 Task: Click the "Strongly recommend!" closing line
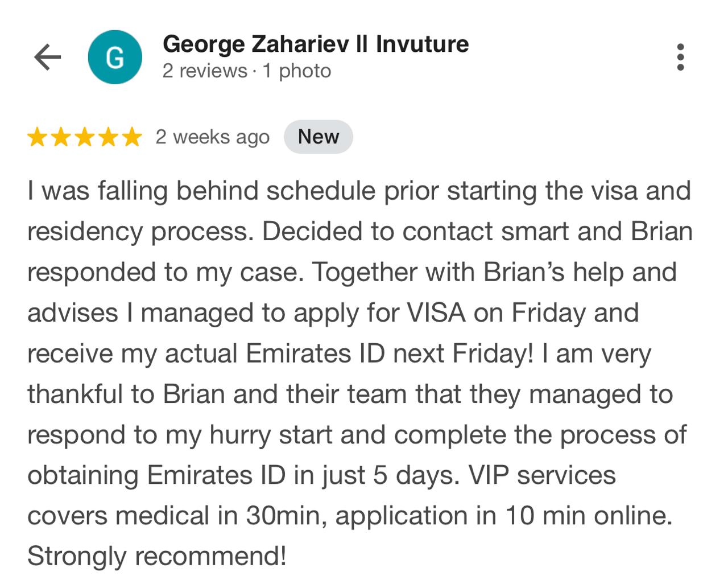coord(156,556)
